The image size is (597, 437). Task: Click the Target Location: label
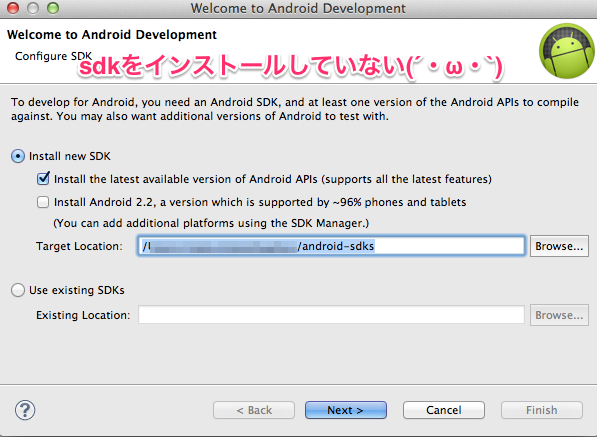coord(79,246)
